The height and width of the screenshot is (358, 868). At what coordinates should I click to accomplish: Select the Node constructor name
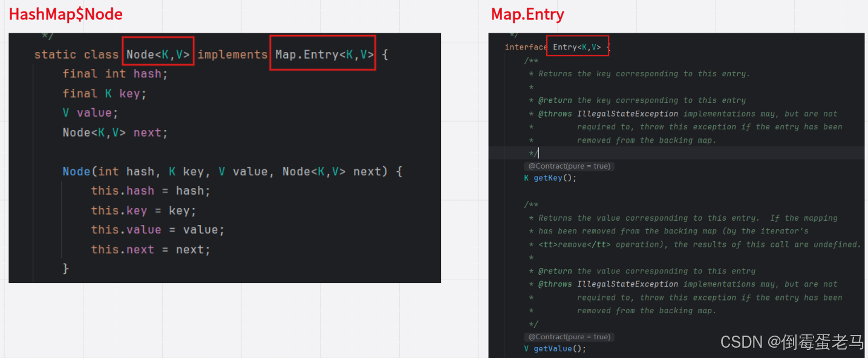click(x=76, y=171)
